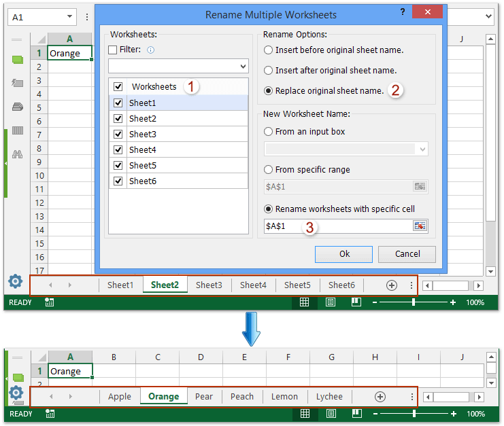Choose 'From an input box' radio button

(269, 132)
